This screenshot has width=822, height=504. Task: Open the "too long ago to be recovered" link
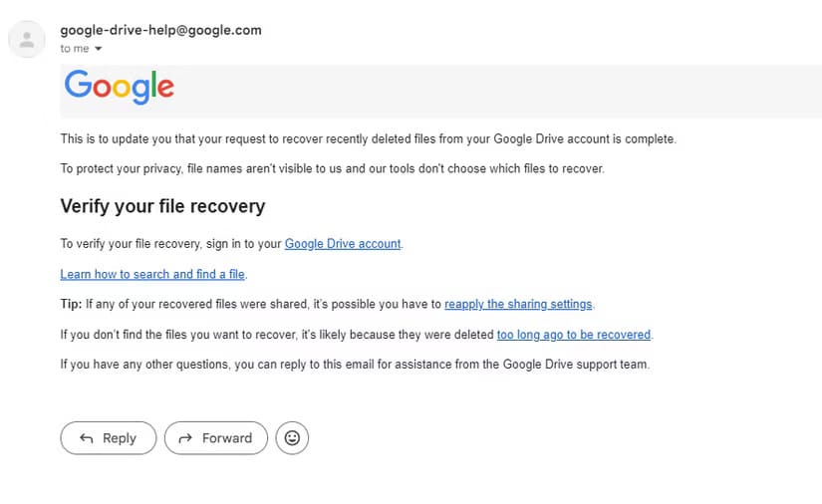click(x=574, y=335)
